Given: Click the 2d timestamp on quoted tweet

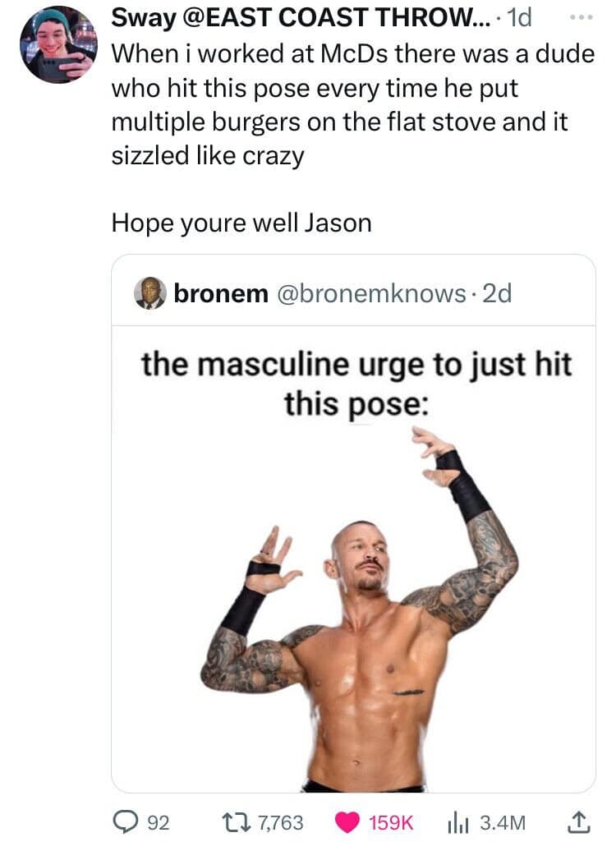Looking at the screenshot, I should [497, 293].
